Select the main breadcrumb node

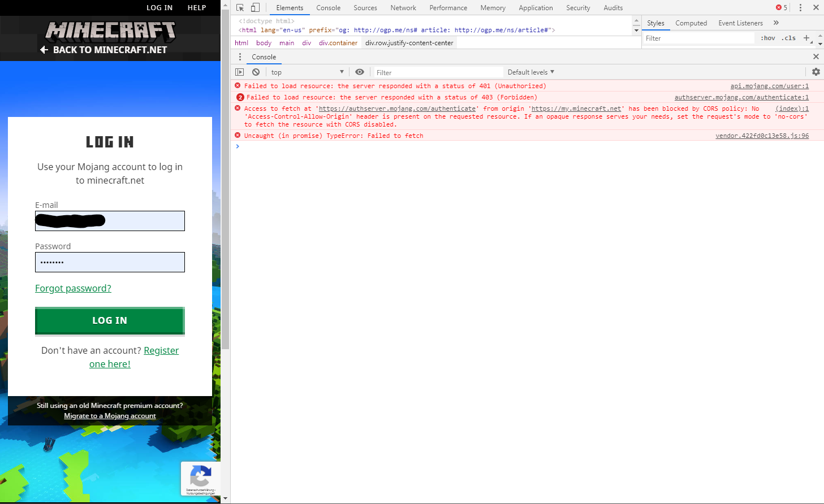coord(287,43)
